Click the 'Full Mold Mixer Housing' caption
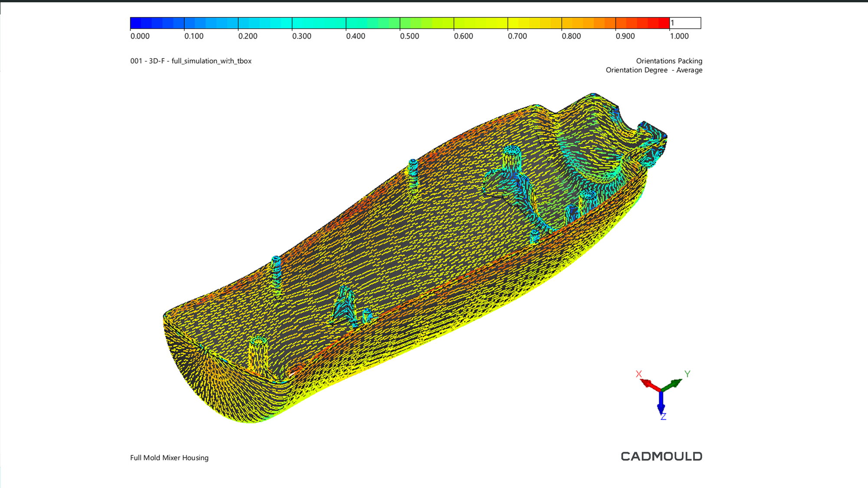The image size is (868, 488). [x=169, y=458]
